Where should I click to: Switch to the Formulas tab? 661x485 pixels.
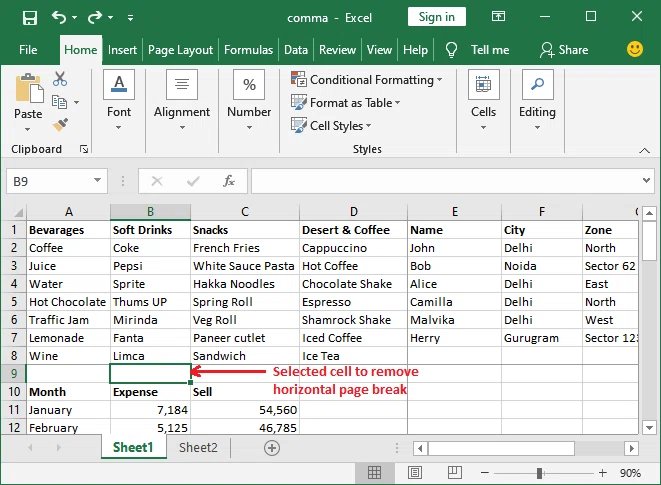click(248, 50)
